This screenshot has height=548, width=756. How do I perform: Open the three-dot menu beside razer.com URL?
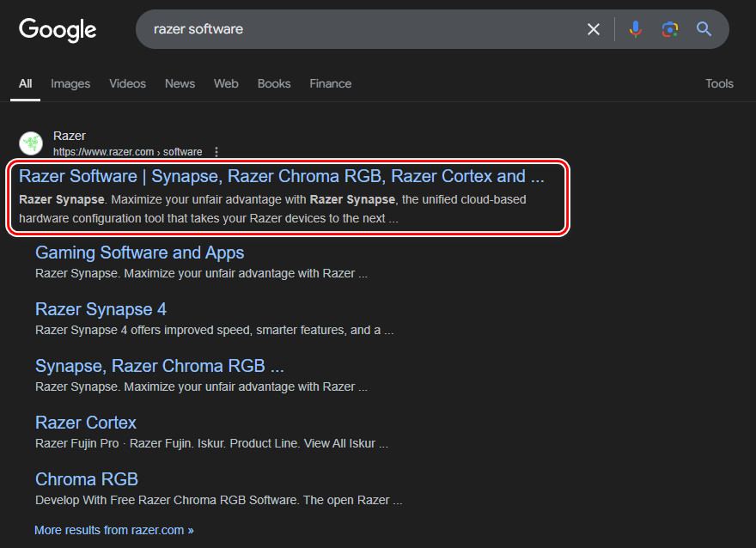coord(216,152)
